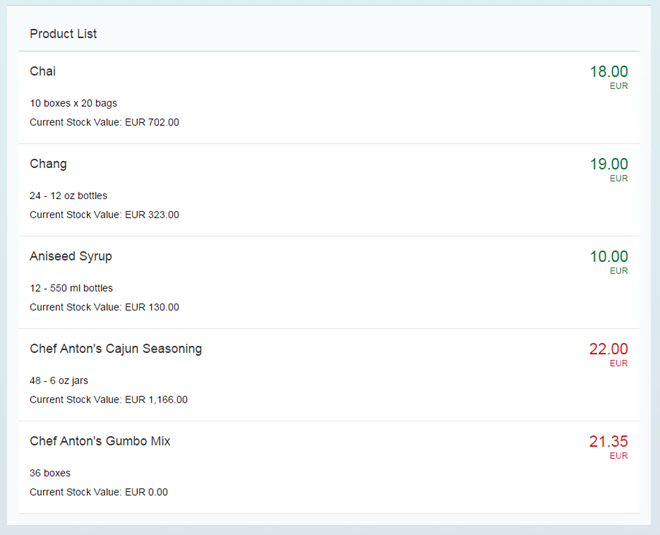Image resolution: width=660 pixels, height=535 pixels.
Task: Select the Aniseed Syrup product name
Action: pyautogui.click(x=71, y=256)
